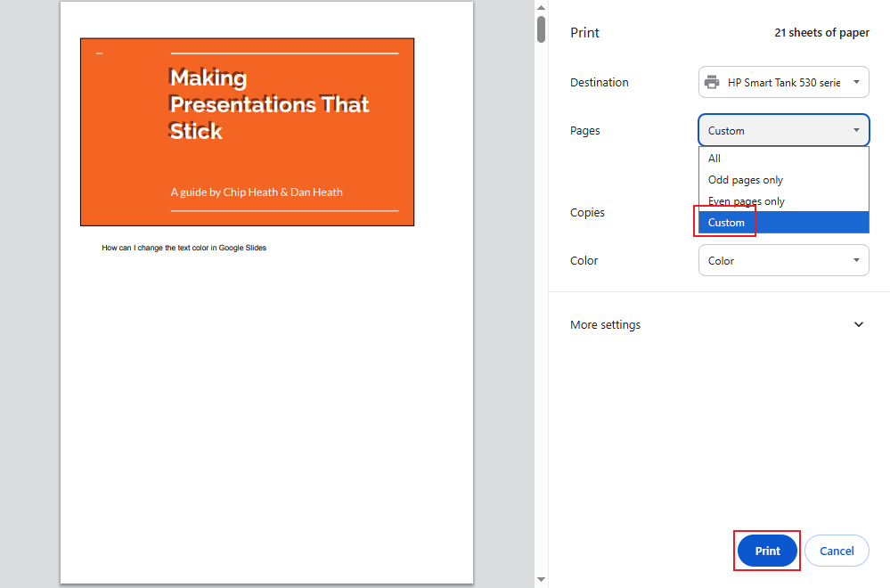Open the Pages combo box

click(783, 130)
